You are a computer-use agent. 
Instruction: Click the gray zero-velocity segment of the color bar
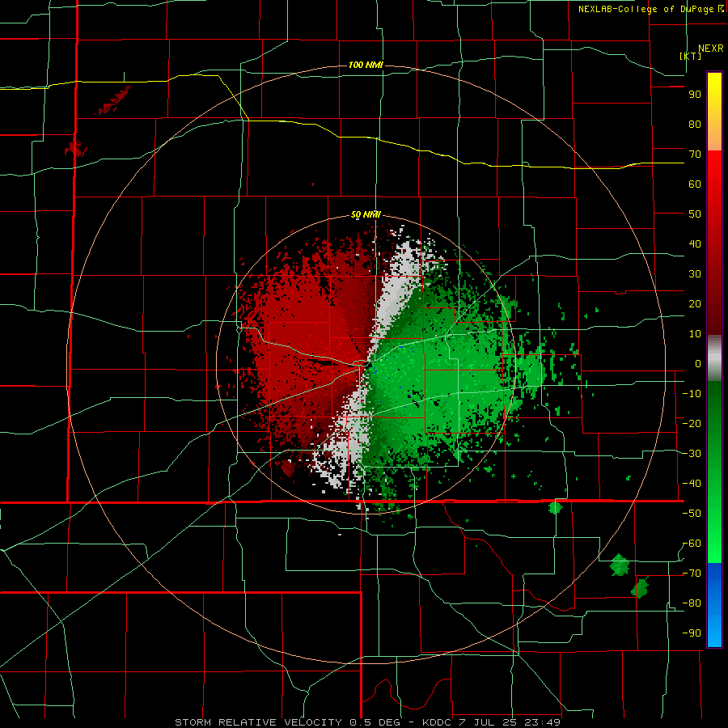coord(714,358)
